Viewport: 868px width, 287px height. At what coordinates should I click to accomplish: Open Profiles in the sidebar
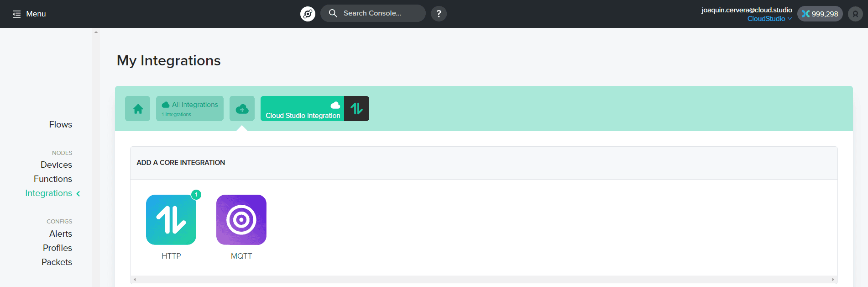click(x=58, y=248)
